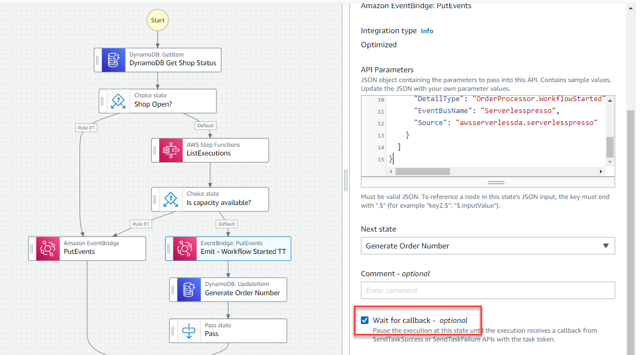Select the DynamoDB Get Shop Status state

point(158,60)
